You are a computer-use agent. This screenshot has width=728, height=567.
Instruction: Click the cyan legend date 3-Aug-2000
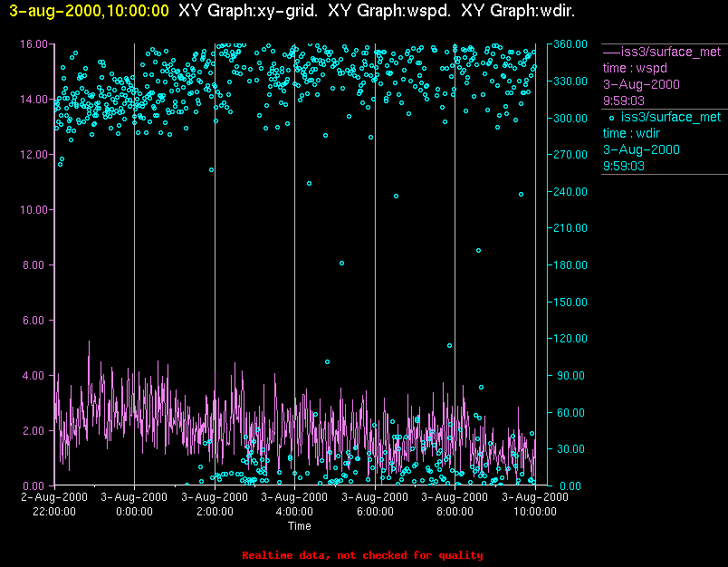click(x=641, y=149)
